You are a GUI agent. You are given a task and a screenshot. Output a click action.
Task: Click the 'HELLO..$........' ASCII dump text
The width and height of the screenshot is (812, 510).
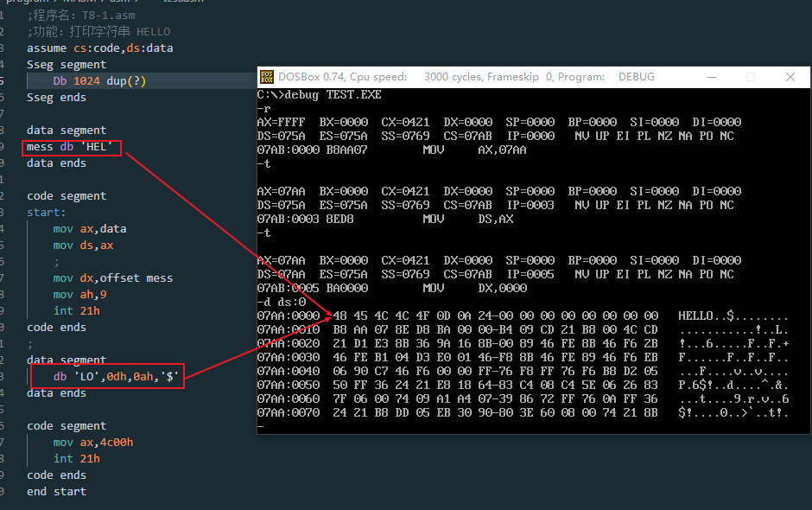pos(733,316)
